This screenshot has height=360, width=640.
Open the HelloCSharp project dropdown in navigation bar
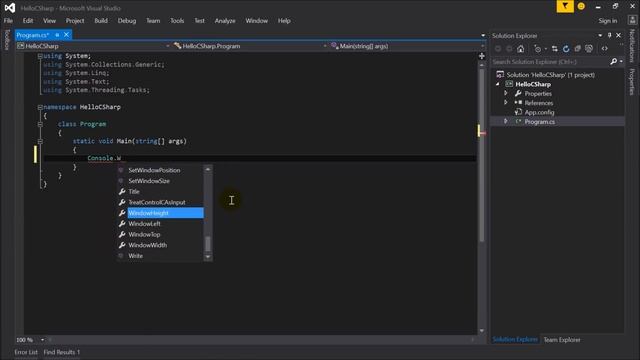167,46
